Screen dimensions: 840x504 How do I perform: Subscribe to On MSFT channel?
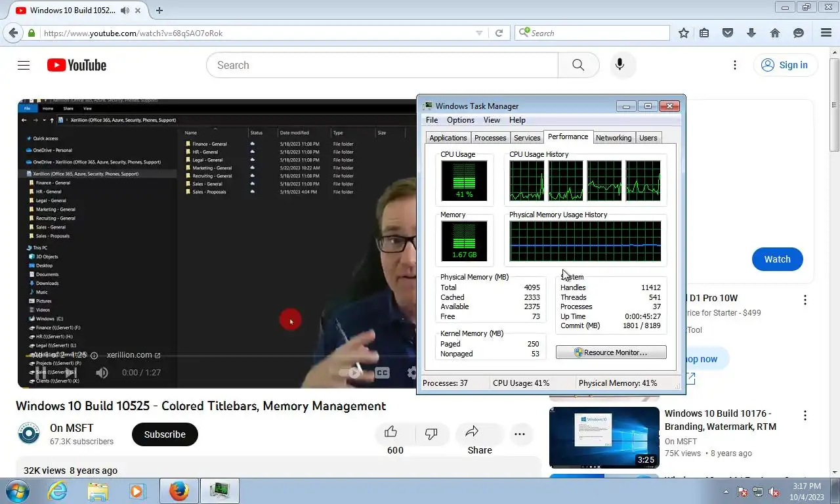point(165,434)
